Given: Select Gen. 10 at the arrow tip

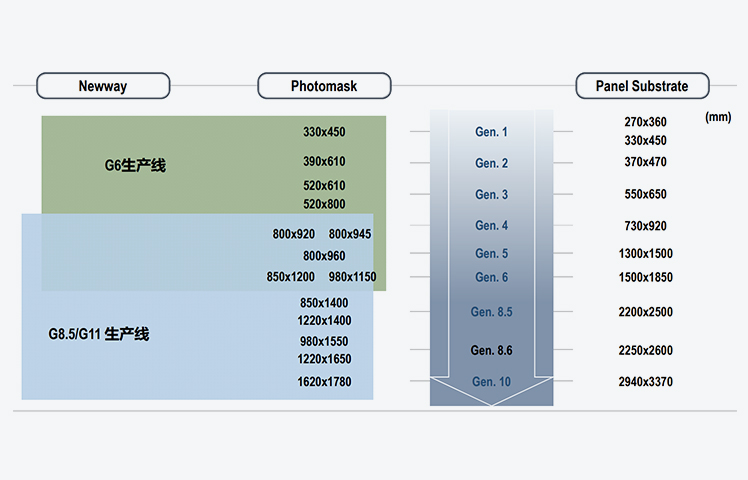Looking at the screenshot, I should (491, 381).
